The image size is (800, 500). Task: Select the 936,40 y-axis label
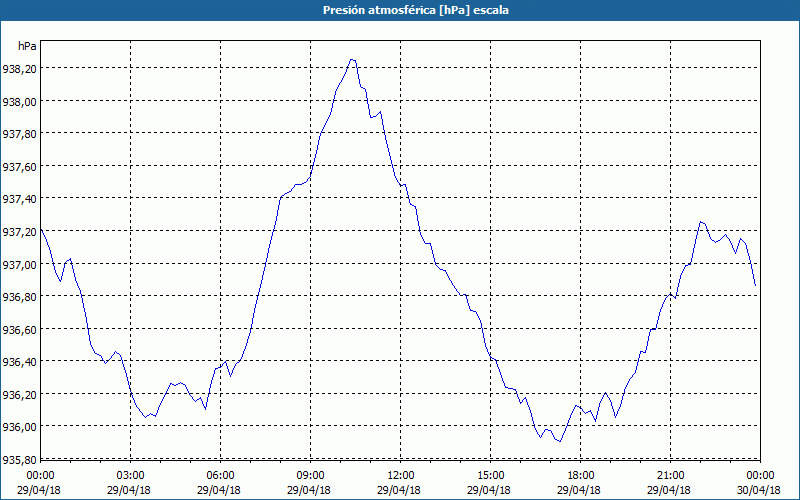19,362
